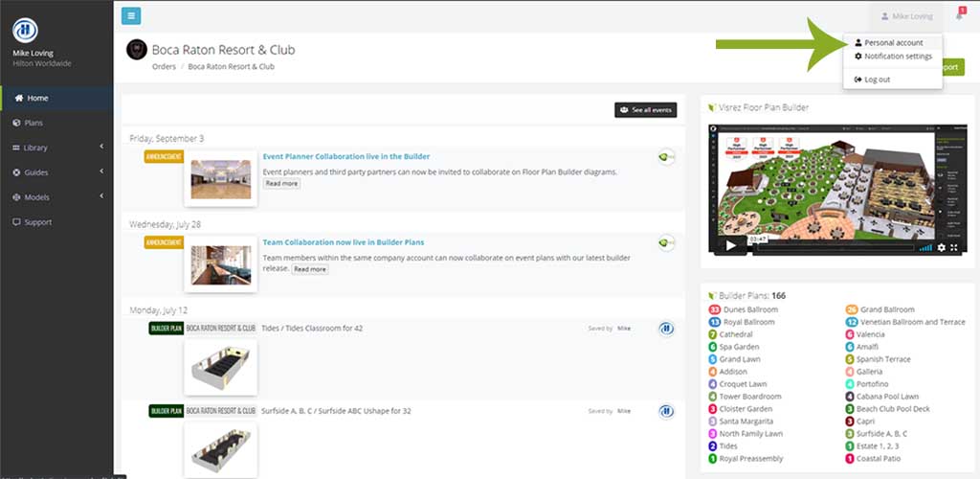Read more about Event Planner Collaboration
The image size is (980, 479).
[x=282, y=183]
